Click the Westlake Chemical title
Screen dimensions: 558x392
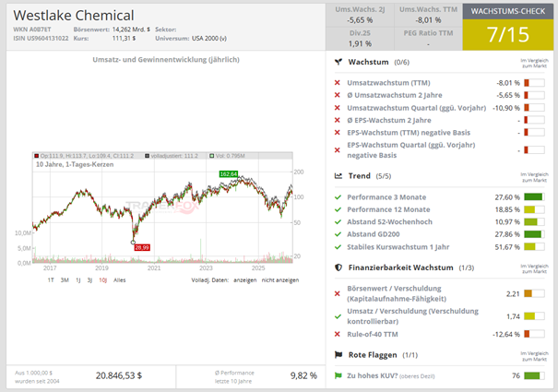(74, 16)
